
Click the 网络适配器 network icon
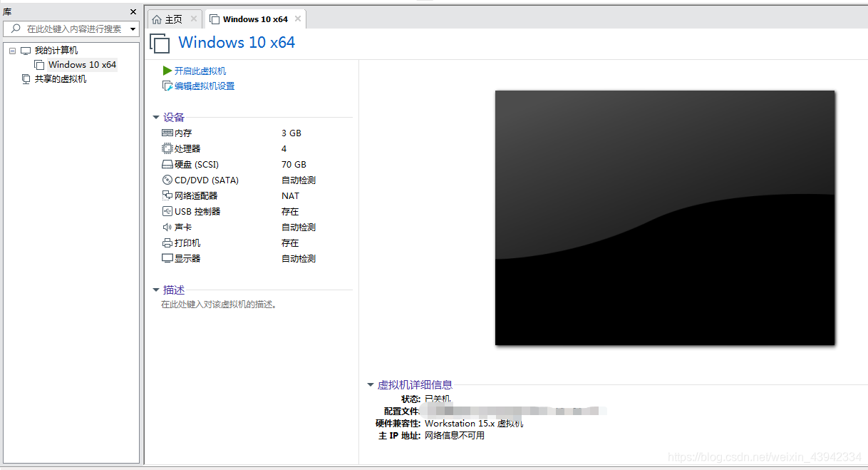click(167, 196)
